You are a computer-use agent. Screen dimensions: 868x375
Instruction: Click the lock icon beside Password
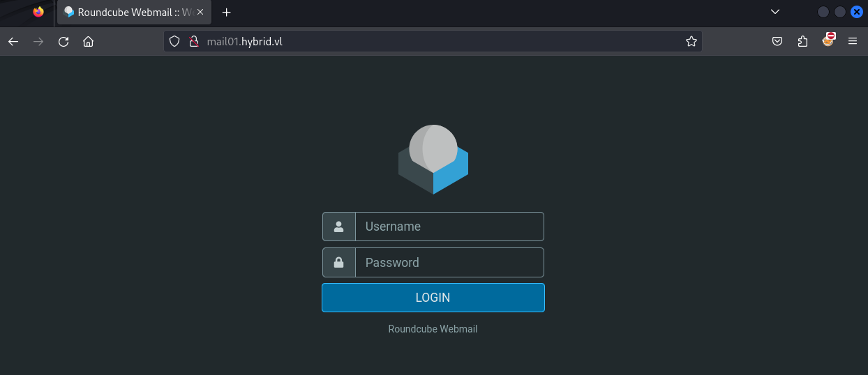pos(339,263)
